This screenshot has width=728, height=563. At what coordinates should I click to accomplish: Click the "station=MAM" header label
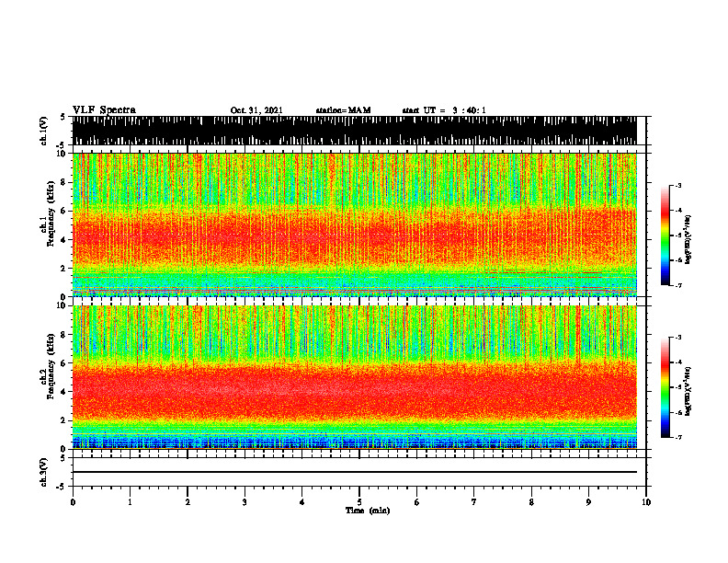click(343, 110)
